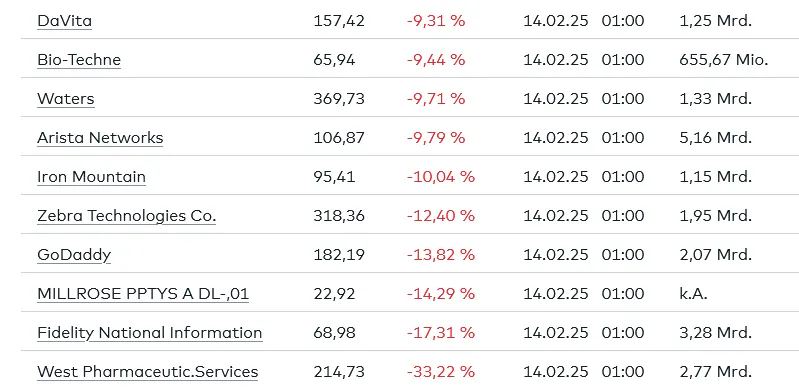Click the 214,73 price value

(339, 372)
